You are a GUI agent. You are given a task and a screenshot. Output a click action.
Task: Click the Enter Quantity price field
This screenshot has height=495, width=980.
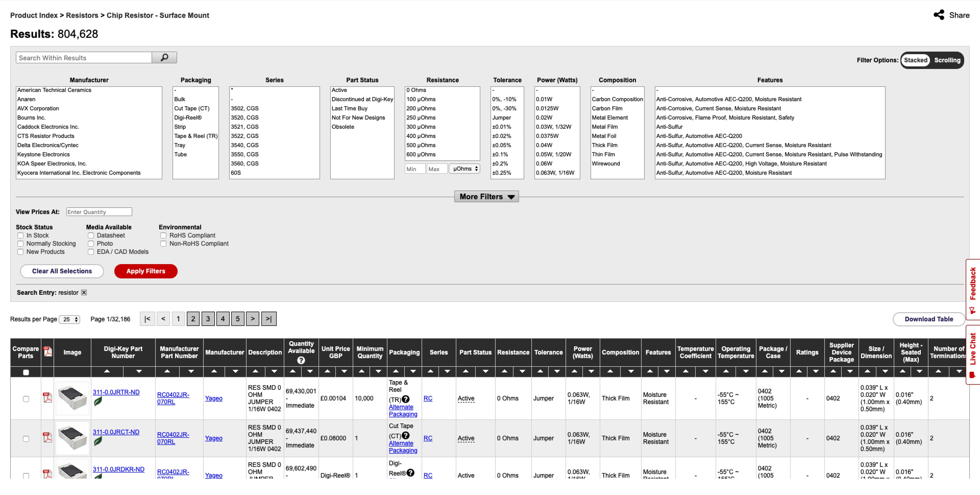(x=99, y=212)
